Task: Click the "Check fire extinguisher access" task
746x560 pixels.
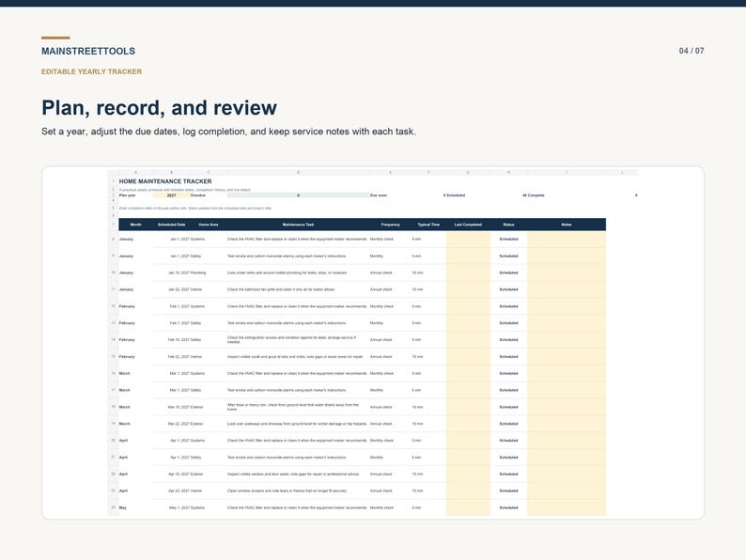Action: pyautogui.click(x=291, y=340)
